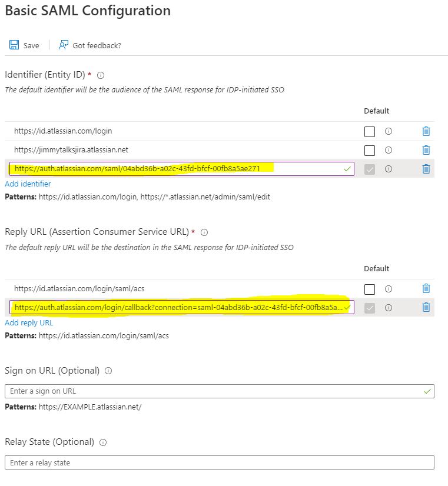Show info tooltip for Relay State (Optional)
This screenshot has width=448, height=486.
tap(103, 442)
